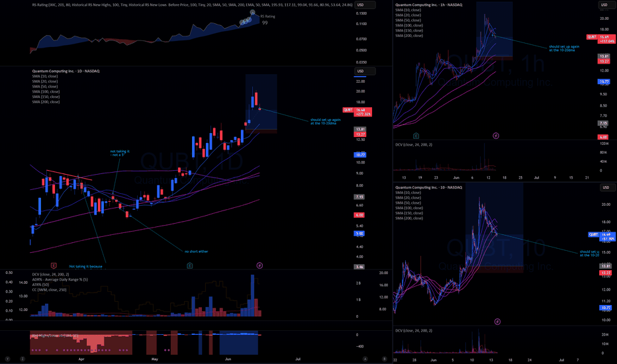Select SMA (200, close) in the daily chart legend

[x=46, y=102]
